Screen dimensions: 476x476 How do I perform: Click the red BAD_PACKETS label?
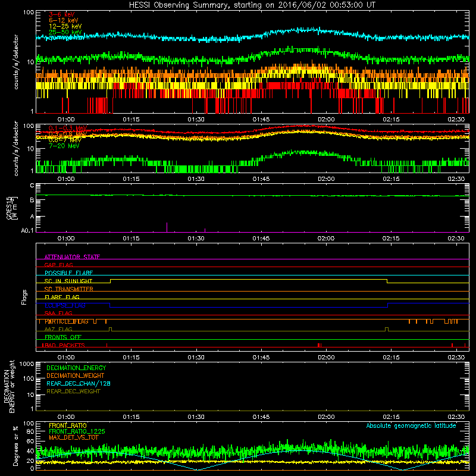point(64,345)
